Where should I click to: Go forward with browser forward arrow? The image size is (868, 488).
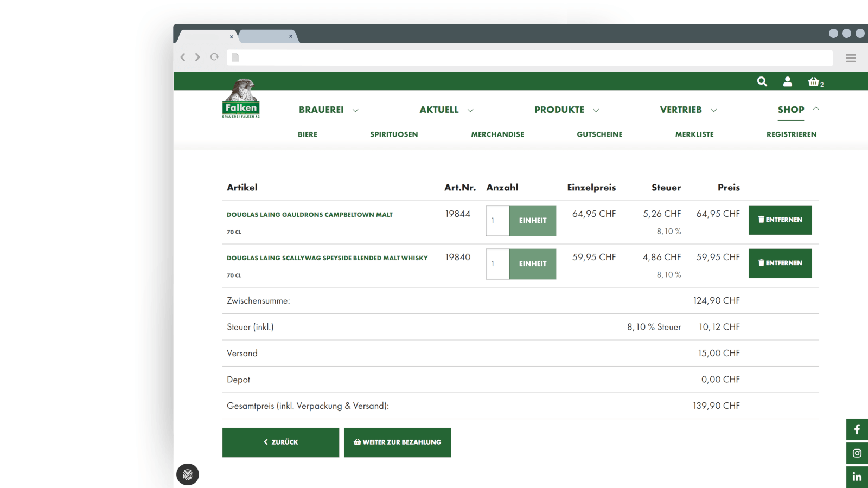tap(197, 57)
